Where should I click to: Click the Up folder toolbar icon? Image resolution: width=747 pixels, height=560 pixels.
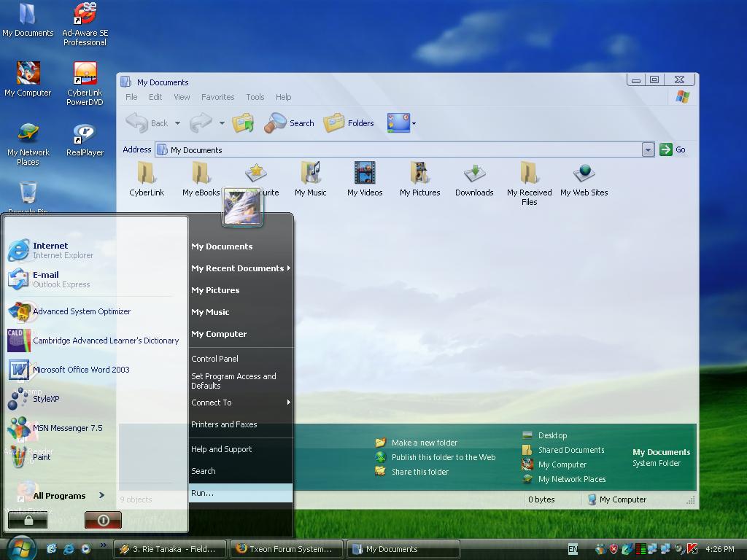[x=243, y=122]
